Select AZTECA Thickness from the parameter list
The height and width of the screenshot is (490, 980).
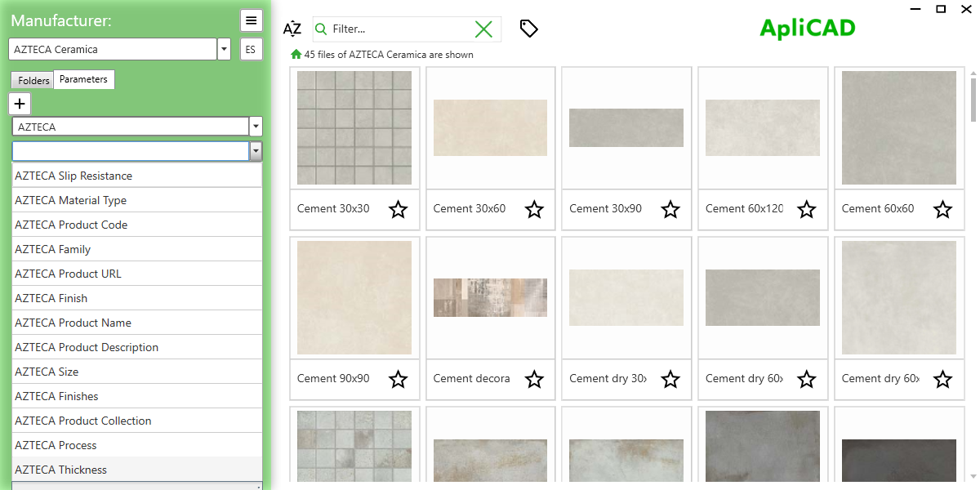(x=60, y=469)
